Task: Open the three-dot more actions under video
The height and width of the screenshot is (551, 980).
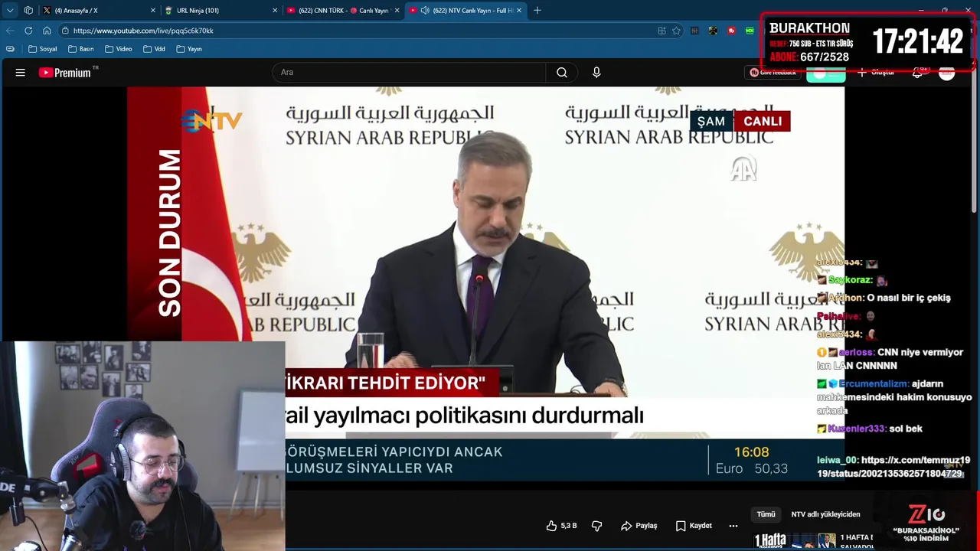Action: [733, 526]
